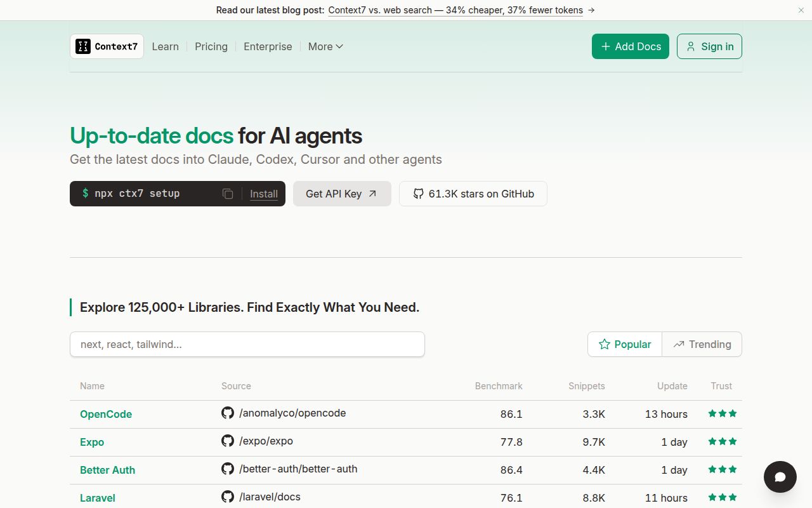Click the /expo/expo source text
Image resolution: width=812 pixels, height=508 pixels.
tap(266, 441)
